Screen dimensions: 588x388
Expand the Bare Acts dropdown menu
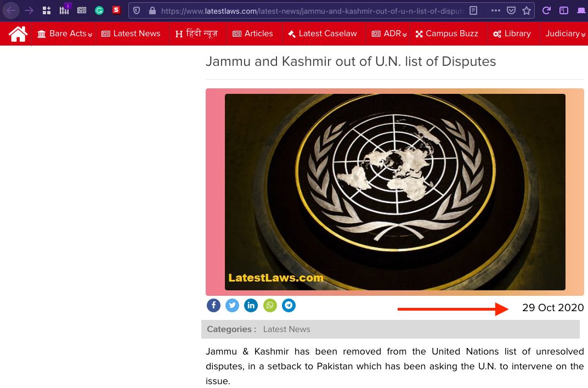(65, 34)
